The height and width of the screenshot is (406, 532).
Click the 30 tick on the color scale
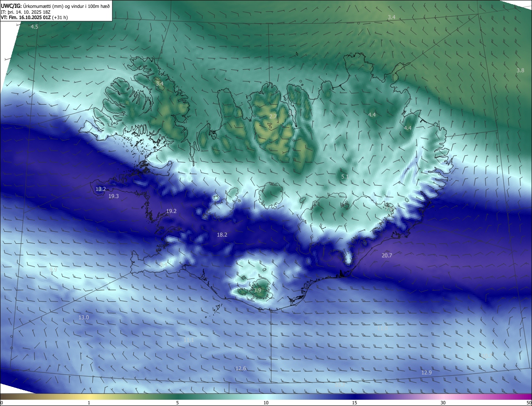point(443,403)
